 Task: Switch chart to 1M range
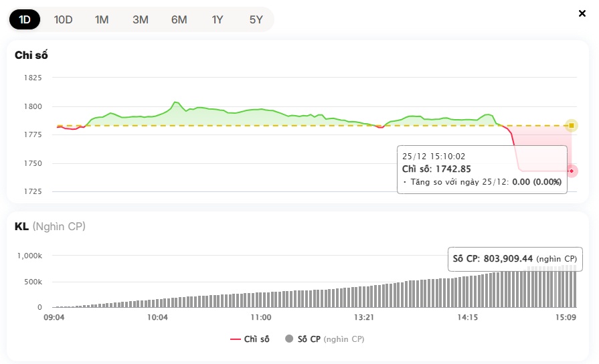click(102, 19)
